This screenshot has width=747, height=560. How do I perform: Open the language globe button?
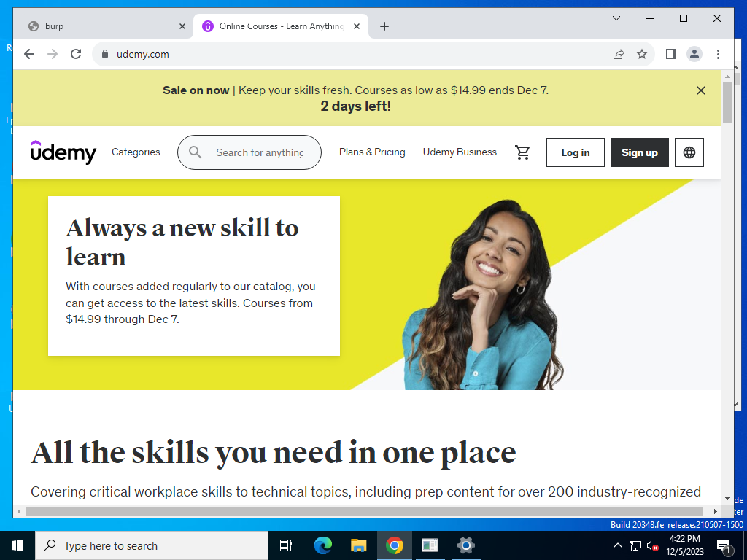(x=689, y=152)
